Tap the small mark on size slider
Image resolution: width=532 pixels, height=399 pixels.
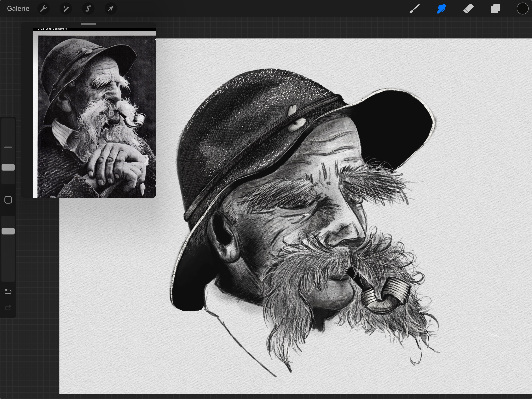click(8, 147)
